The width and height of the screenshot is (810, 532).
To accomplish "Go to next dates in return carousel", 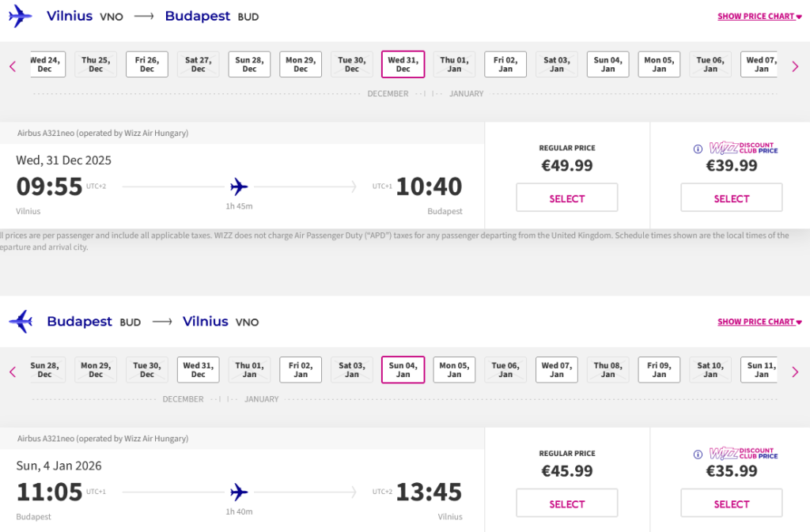I will [x=795, y=372].
